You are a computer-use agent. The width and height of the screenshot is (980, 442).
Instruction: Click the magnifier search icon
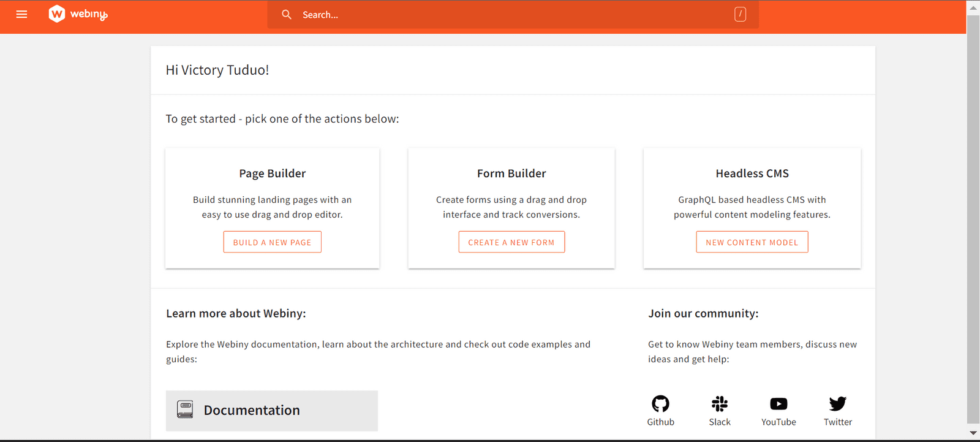point(286,14)
